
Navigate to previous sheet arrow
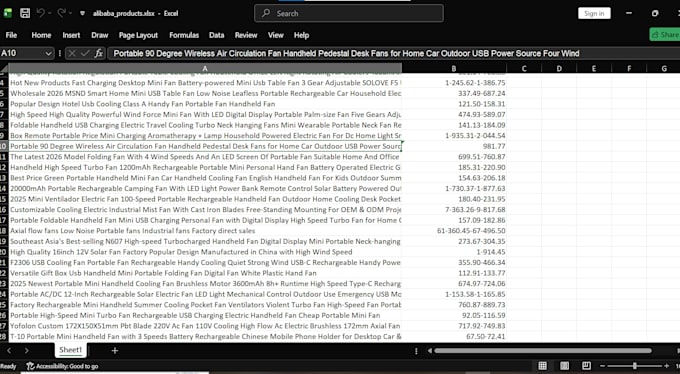tap(9, 350)
